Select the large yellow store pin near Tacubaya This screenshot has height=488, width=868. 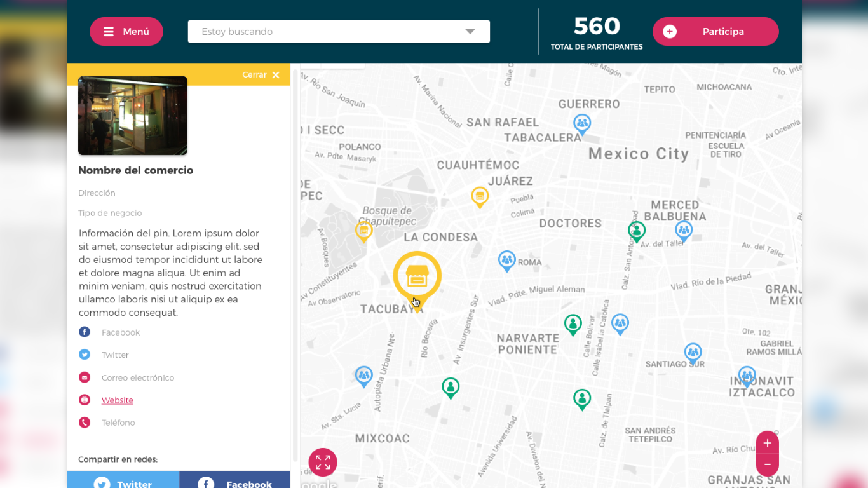tap(417, 276)
